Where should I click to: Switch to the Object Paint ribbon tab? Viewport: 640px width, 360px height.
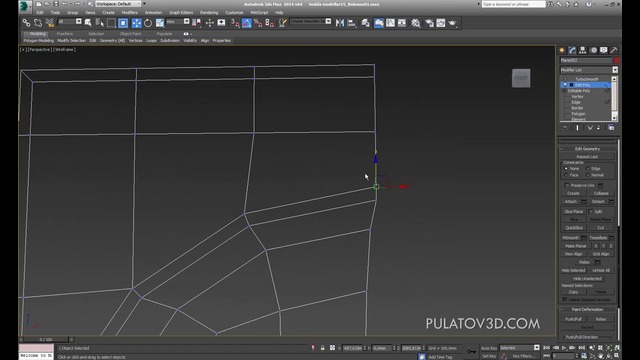click(130, 34)
